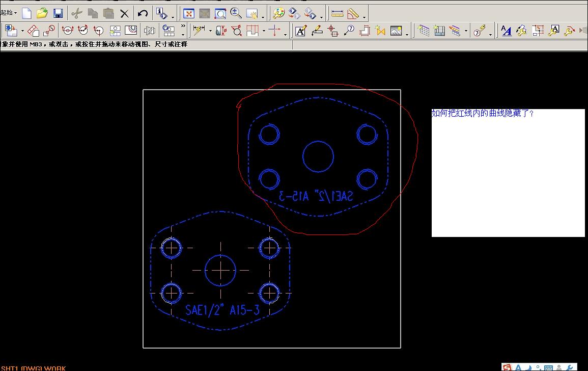The width and height of the screenshot is (588, 371).
Task: Insert a parts list table
Action: coord(439,31)
